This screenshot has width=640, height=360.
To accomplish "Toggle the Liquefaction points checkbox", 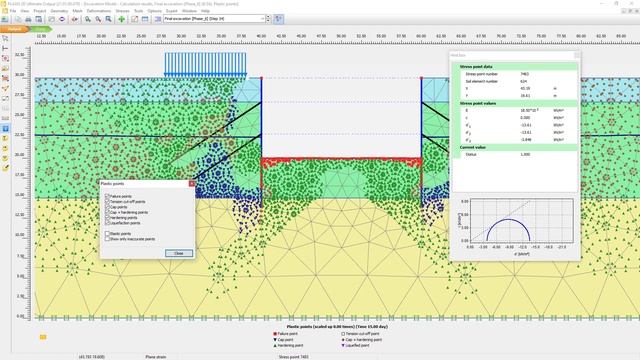I will click(107, 223).
